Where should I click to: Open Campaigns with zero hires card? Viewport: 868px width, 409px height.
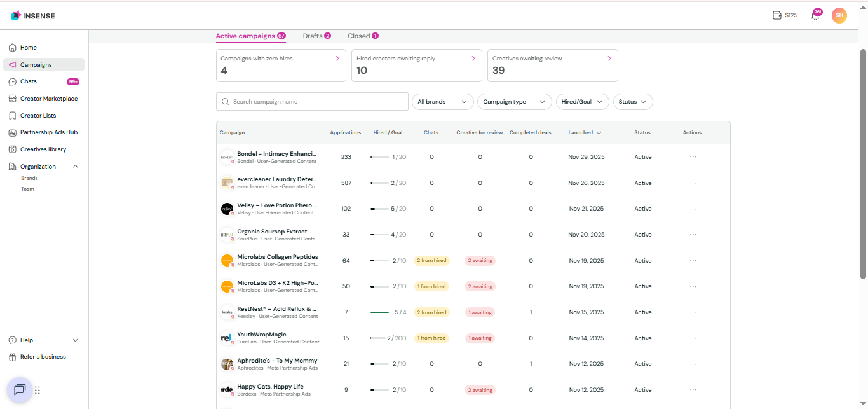pyautogui.click(x=281, y=66)
